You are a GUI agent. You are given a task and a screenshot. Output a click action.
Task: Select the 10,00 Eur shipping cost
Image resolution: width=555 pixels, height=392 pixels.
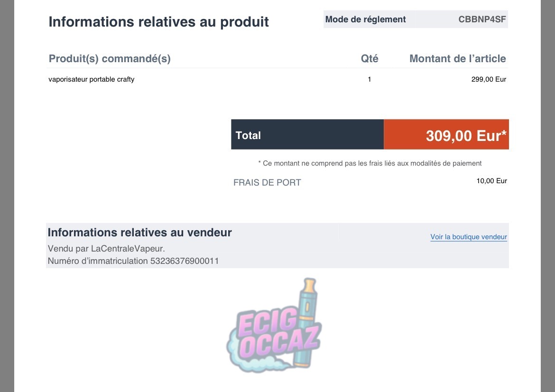491,181
